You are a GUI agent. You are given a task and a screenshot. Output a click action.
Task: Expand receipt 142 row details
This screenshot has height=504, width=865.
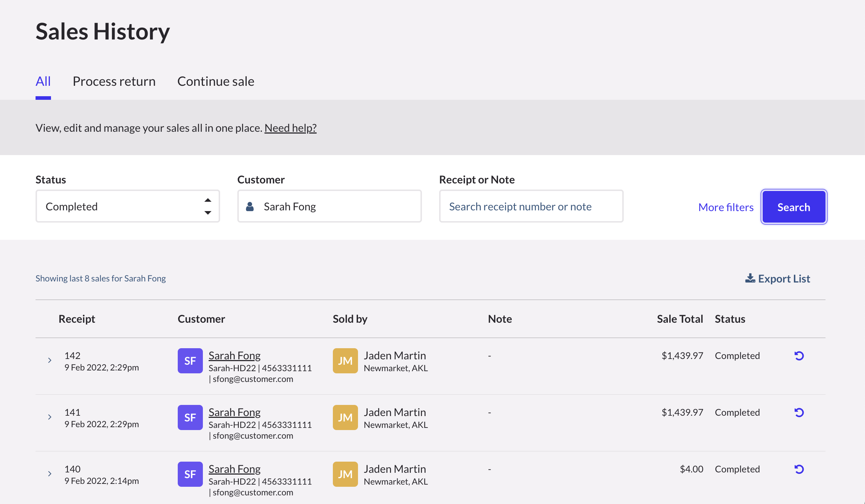pos(50,360)
